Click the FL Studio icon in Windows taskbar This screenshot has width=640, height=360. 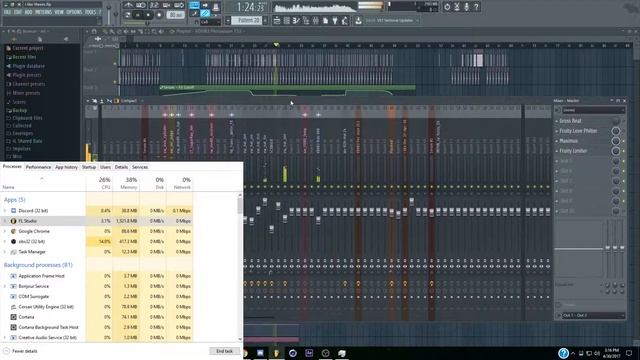tap(276, 353)
